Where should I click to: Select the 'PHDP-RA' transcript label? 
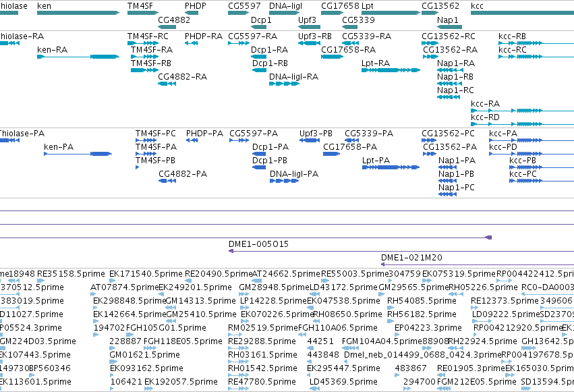204,36
